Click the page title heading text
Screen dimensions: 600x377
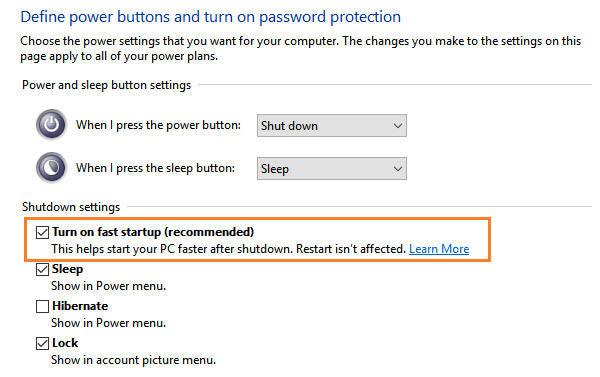coord(210,17)
